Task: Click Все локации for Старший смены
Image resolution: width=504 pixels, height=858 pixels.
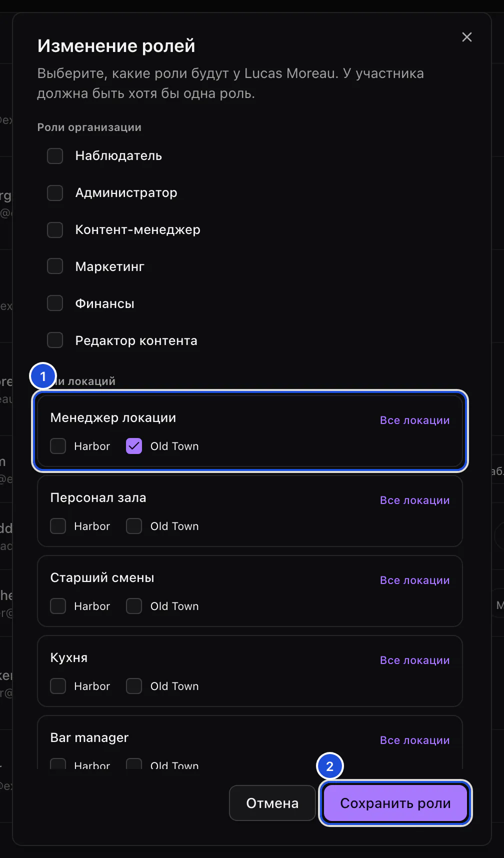Action: pyautogui.click(x=414, y=580)
